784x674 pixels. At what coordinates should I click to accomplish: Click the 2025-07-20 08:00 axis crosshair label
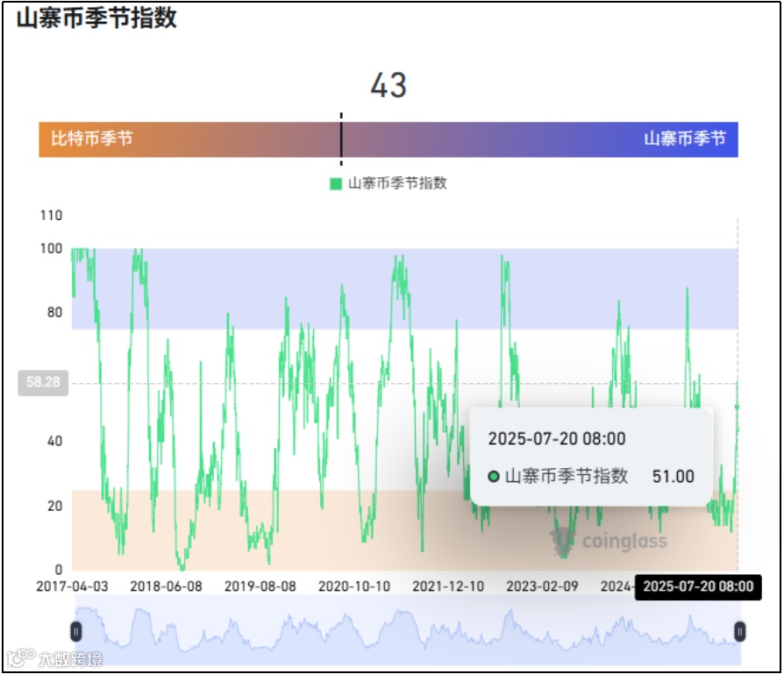tap(698, 586)
